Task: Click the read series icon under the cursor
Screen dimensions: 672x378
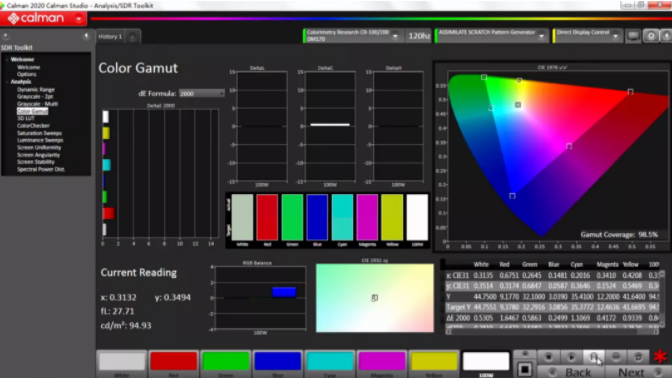Action: tap(594, 357)
